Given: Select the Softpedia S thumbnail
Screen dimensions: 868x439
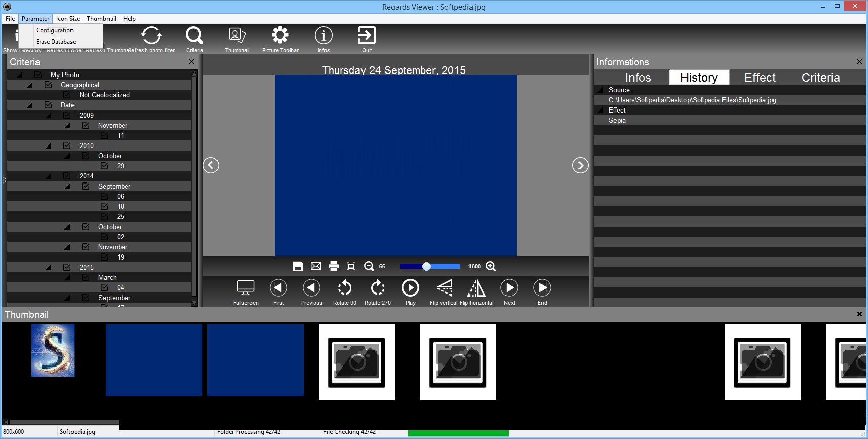Looking at the screenshot, I should pos(53,350).
